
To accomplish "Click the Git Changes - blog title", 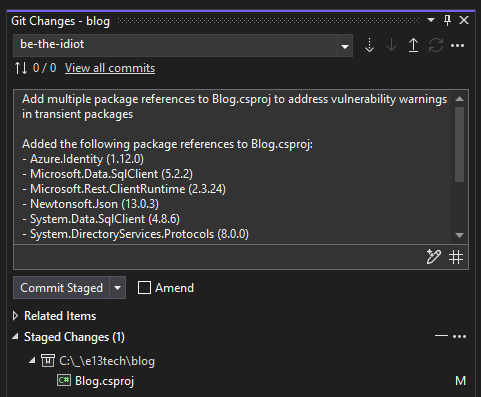I will [x=60, y=21].
